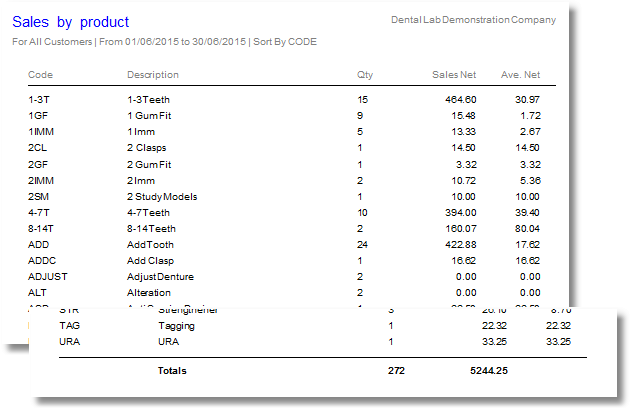Select description '1 Gum Fit'
The width and height of the screenshot is (631, 415).
point(149,116)
